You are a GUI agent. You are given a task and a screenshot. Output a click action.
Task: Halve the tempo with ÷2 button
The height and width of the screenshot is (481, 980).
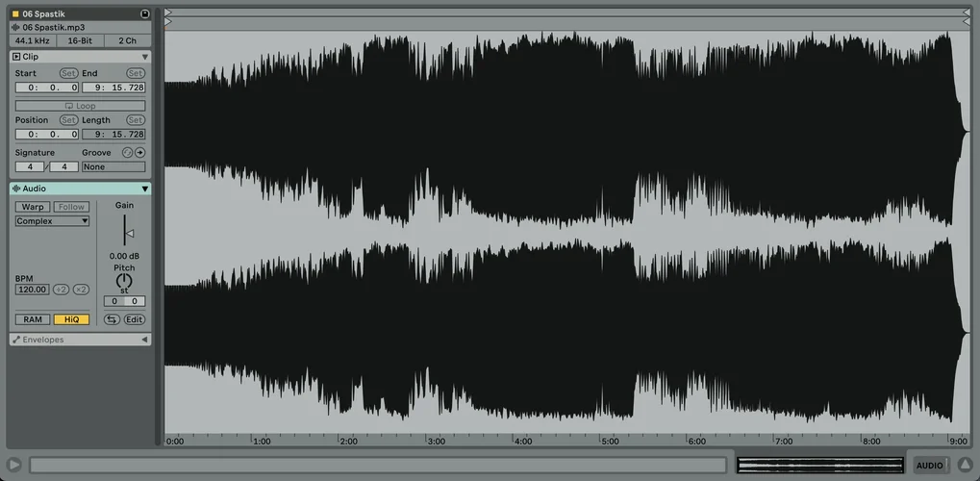(62, 290)
